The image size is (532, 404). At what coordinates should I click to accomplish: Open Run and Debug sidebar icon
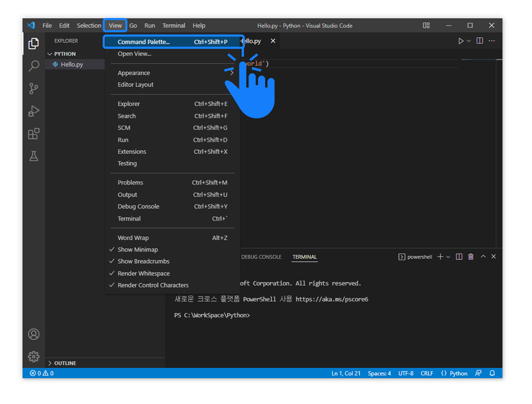click(34, 111)
